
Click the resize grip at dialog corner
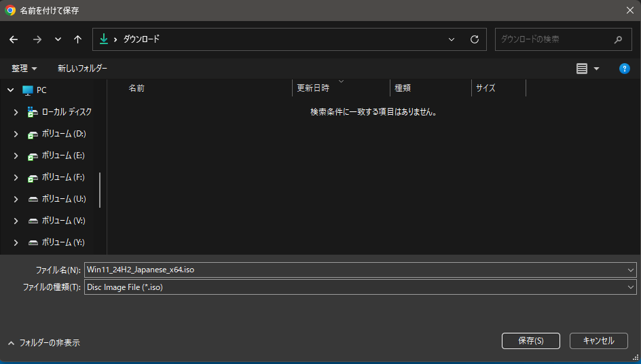pyautogui.click(x=636, y=357)
